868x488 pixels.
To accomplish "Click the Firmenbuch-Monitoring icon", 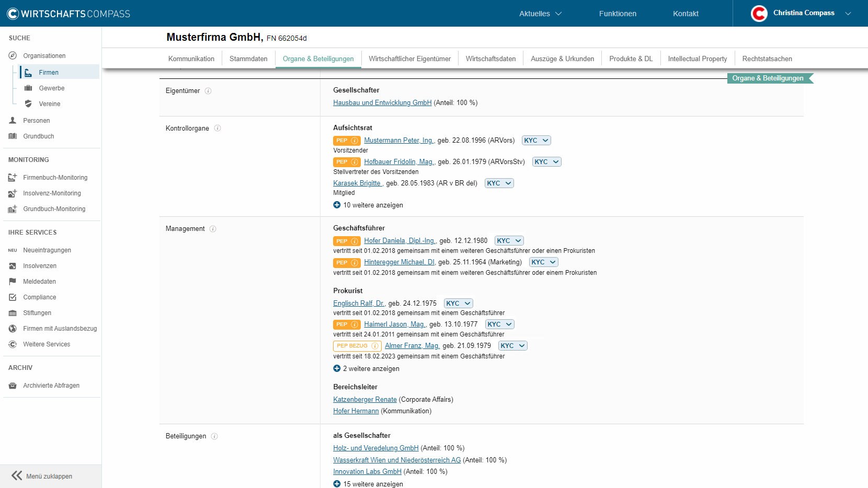I will point(13,177).
